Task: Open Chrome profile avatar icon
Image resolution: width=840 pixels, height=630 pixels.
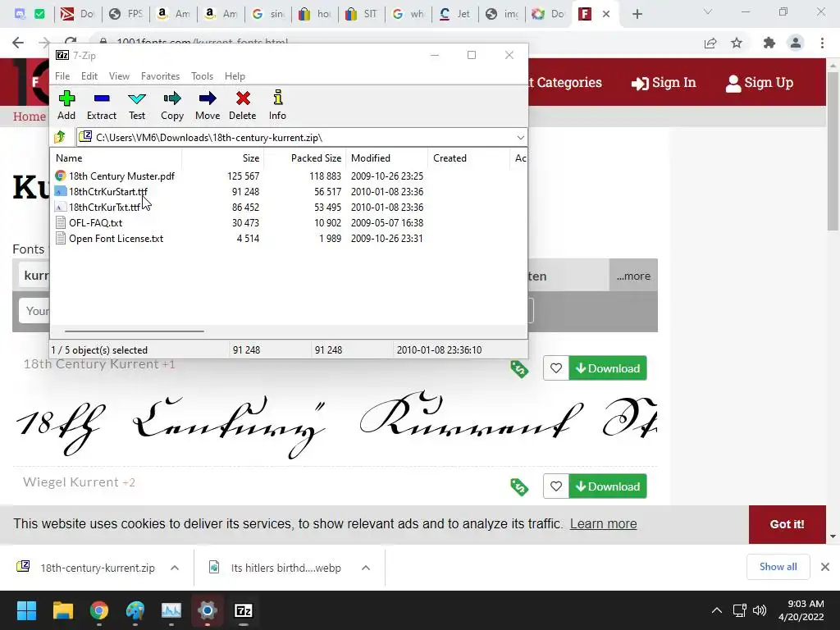Action: click(796, 43)
